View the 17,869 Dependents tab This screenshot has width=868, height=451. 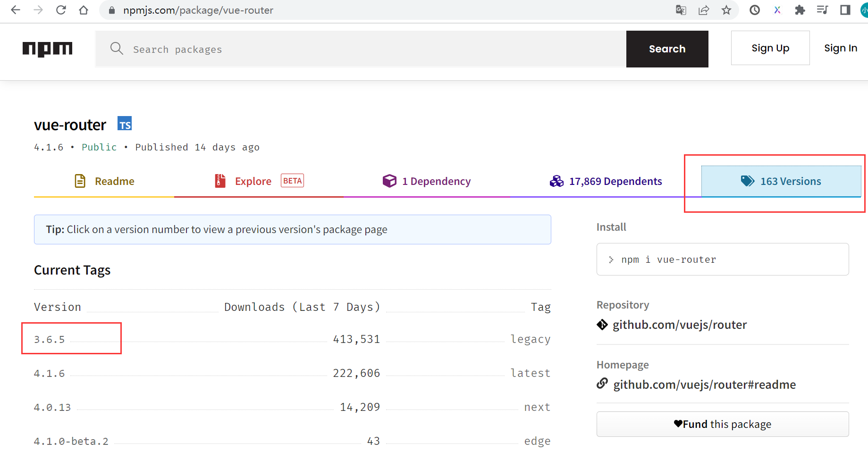point(606,181)
